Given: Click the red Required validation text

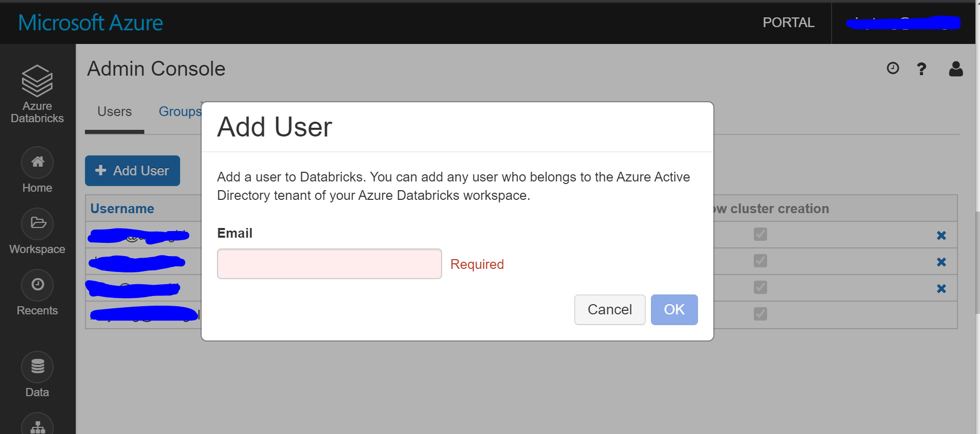Looking at the screenshot, I should [x=477, y=264].
